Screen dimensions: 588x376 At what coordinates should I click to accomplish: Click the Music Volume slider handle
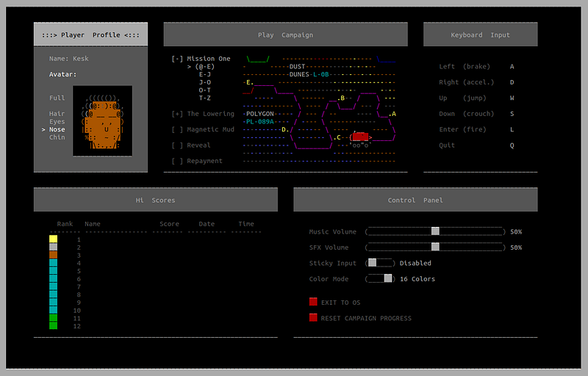point(435,231)
